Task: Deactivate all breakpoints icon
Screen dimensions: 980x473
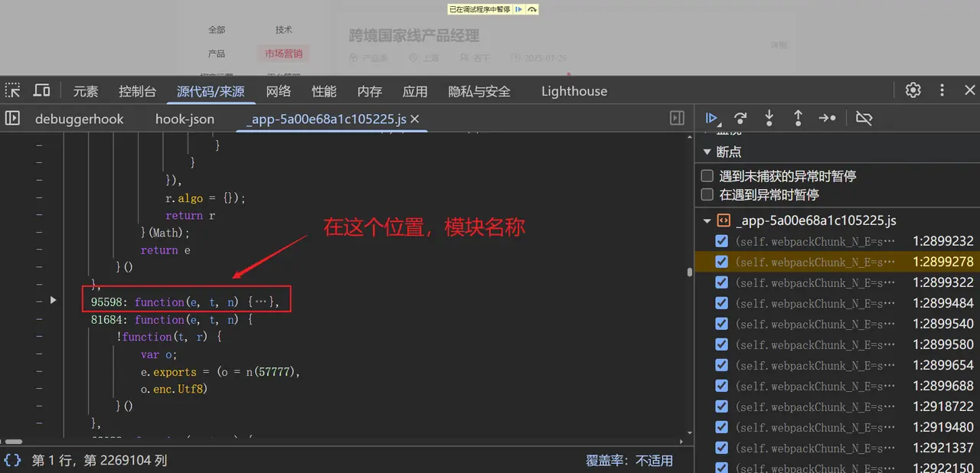Action: click(x=864, y=118)
